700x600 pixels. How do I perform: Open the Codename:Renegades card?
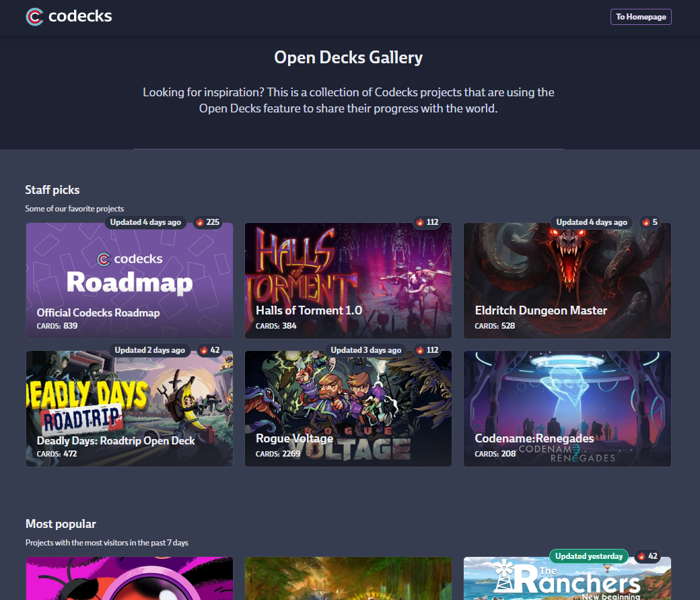[567, 408]
